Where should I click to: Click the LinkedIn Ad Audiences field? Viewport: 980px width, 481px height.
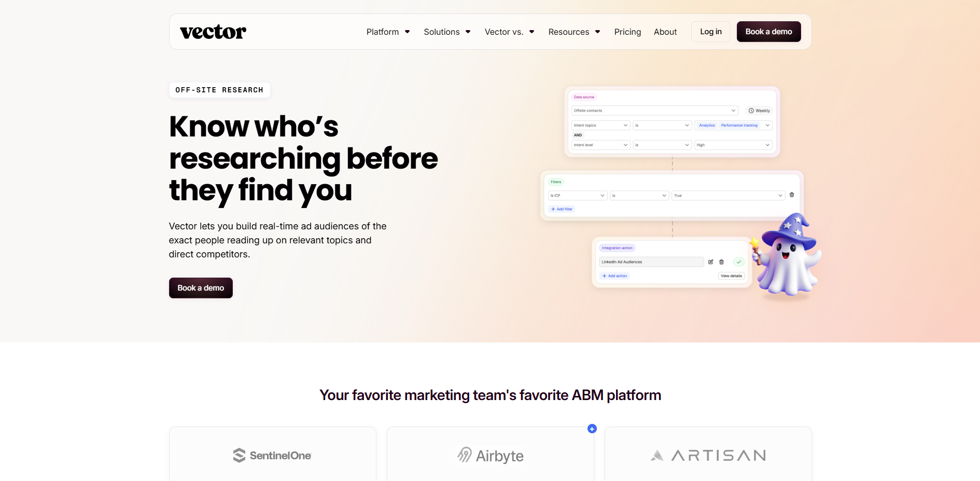click(x=651, y=262)
